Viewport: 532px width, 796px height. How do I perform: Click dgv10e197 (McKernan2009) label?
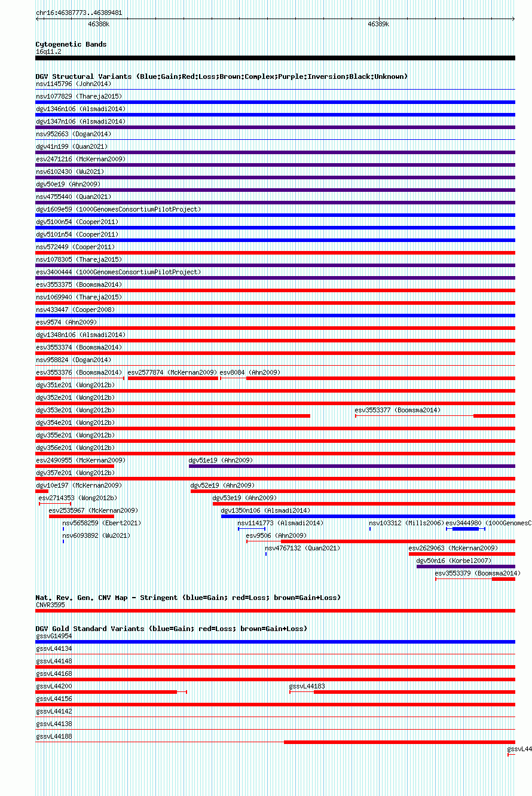tap(78, 485)
